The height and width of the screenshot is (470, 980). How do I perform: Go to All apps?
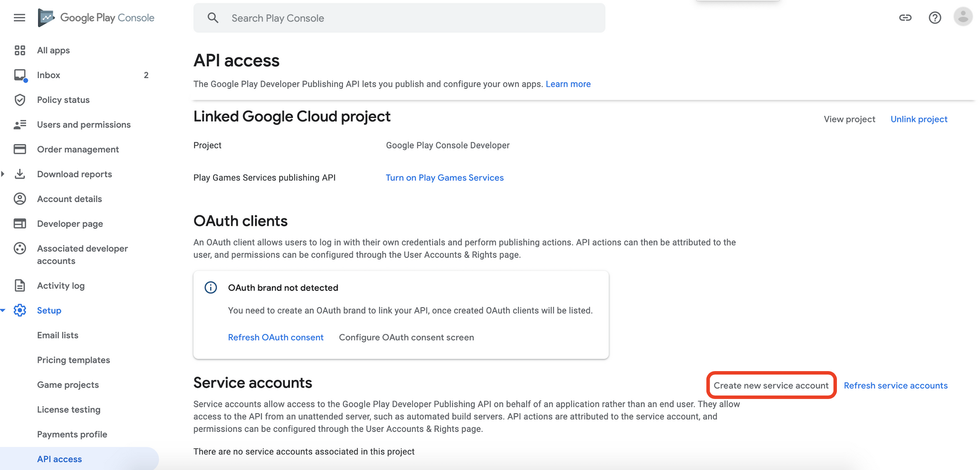[53, 50]
